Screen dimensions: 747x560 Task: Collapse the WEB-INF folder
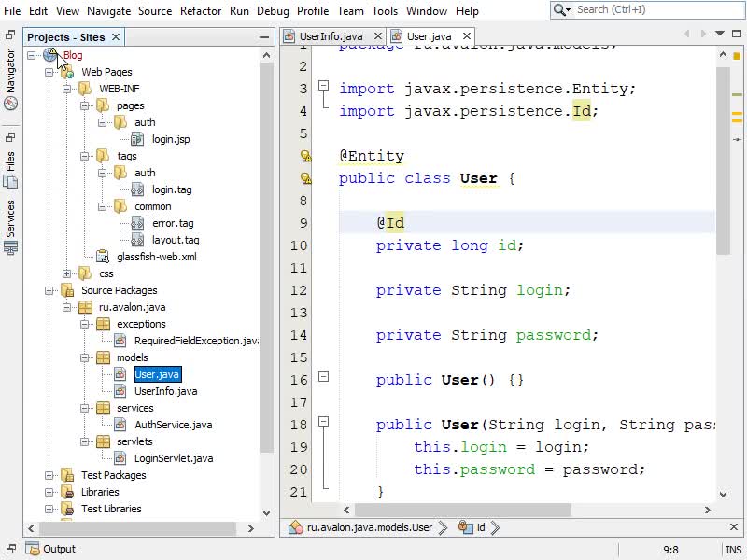(x=66, y=89)
